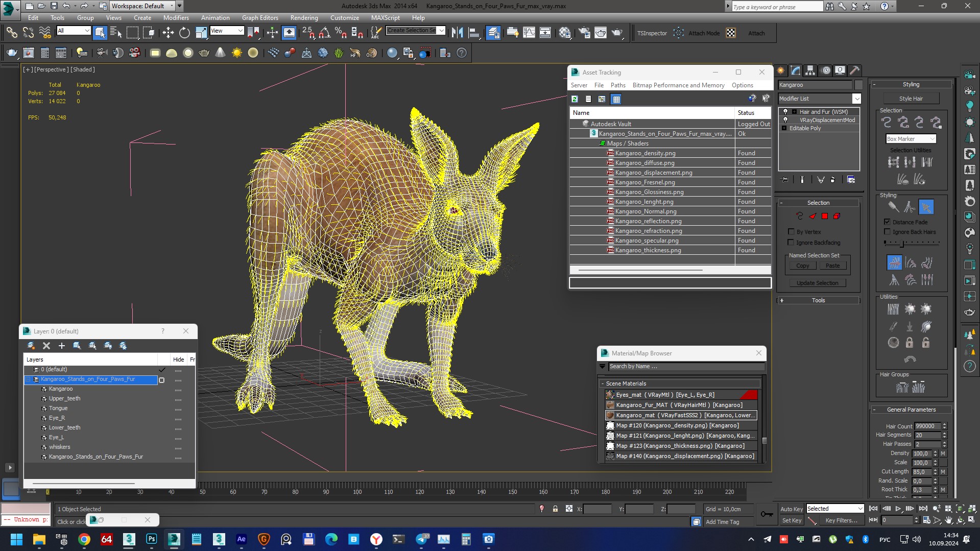Click the Auto Key button

791,509
